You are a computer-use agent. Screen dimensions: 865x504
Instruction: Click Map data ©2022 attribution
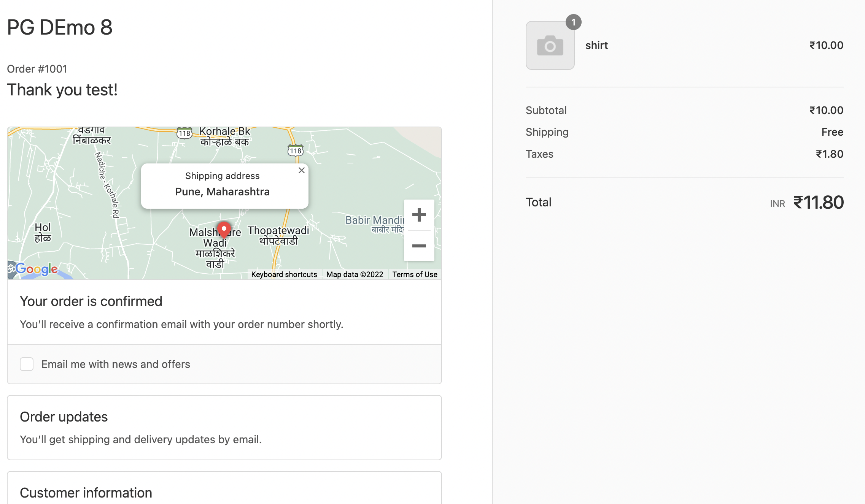(355, 274)
